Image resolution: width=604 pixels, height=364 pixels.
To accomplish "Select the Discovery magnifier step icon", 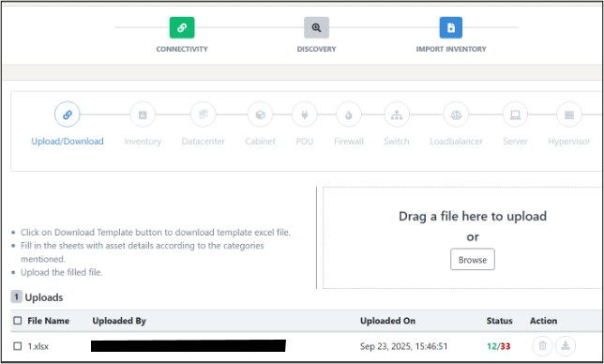I will (x=316, y=28).
